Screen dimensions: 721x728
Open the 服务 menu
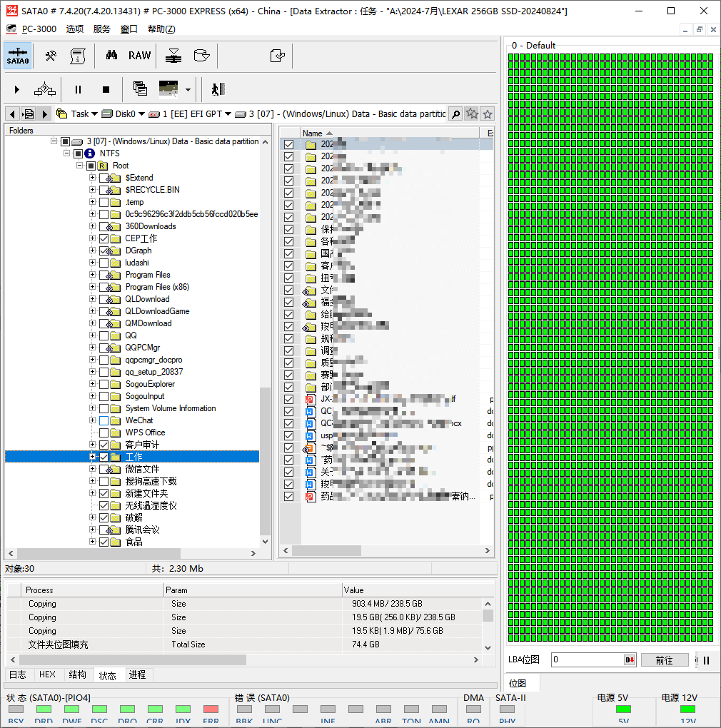point(102,29)
